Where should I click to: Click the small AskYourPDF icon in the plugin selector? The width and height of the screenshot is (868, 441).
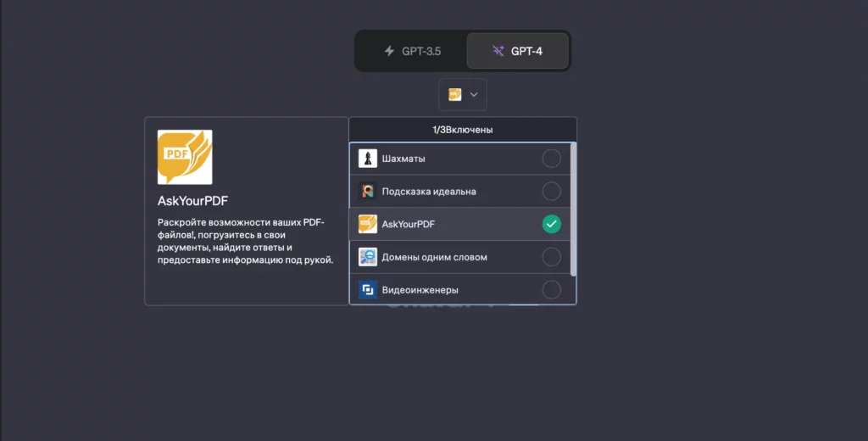tap(455, 95)
